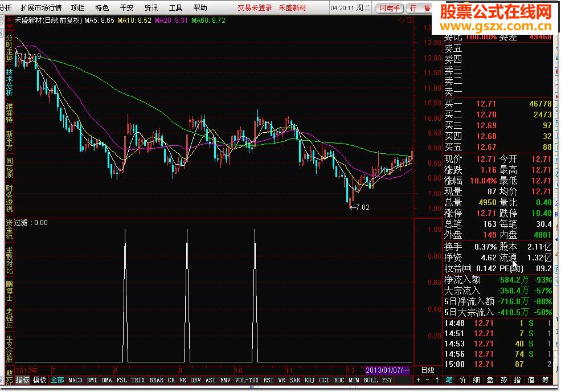
Task: Click the 交易未登录 login link
Action: coord(255,7)
